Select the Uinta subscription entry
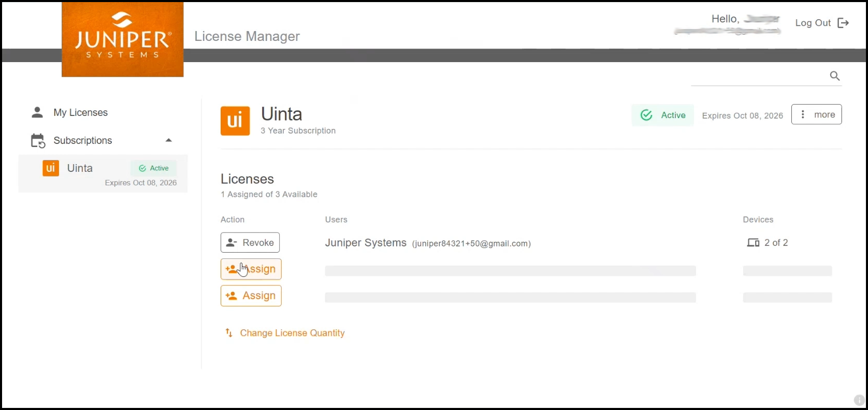This screenshot has height=410, width=868. click(x=104, y=174)
